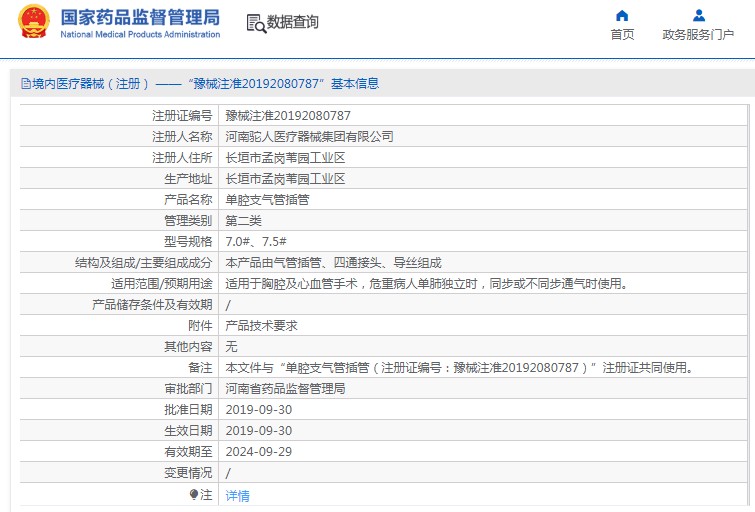Viewport: 755px width, 512px height.
Task: Click 变更情况 row label
Action: (188, 473)
